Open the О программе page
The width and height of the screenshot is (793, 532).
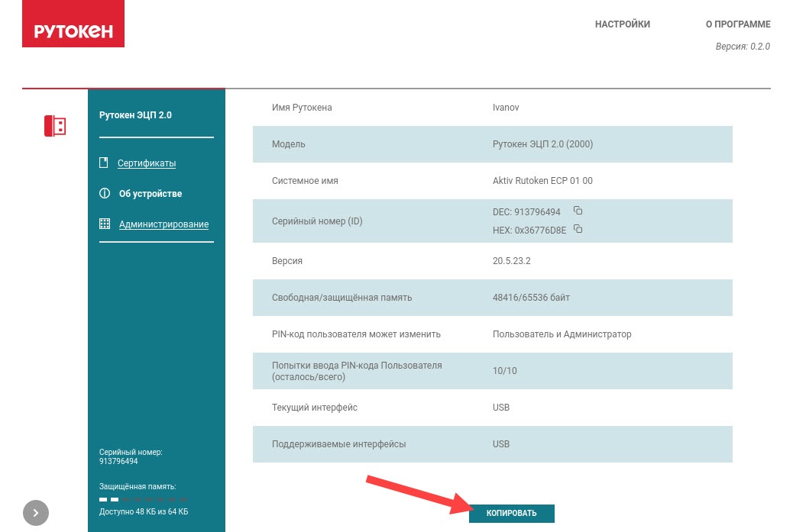[737, 24]
